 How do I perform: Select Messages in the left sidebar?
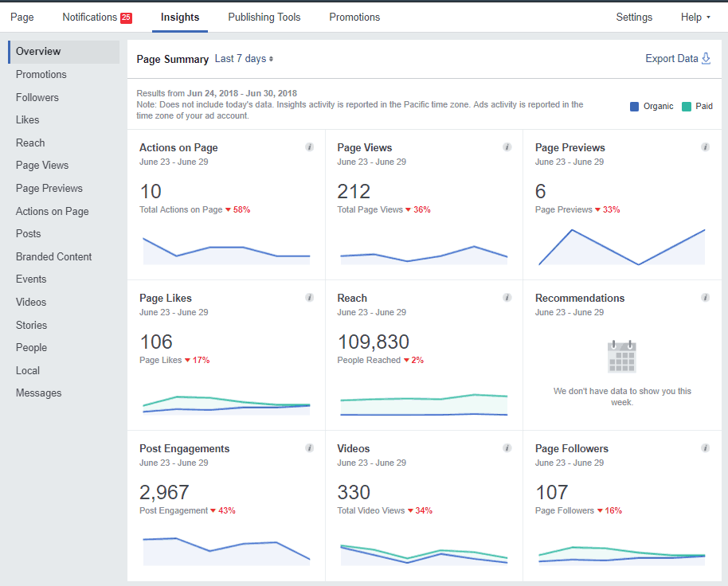pos(39,393)
